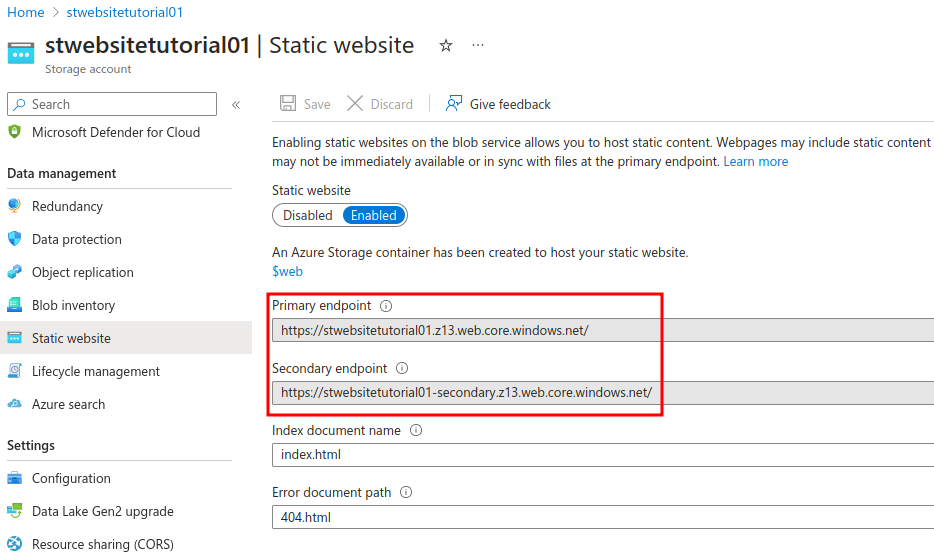Click the Give feedback person icon
The image size is (934, 555).
[x=453, y=104]
